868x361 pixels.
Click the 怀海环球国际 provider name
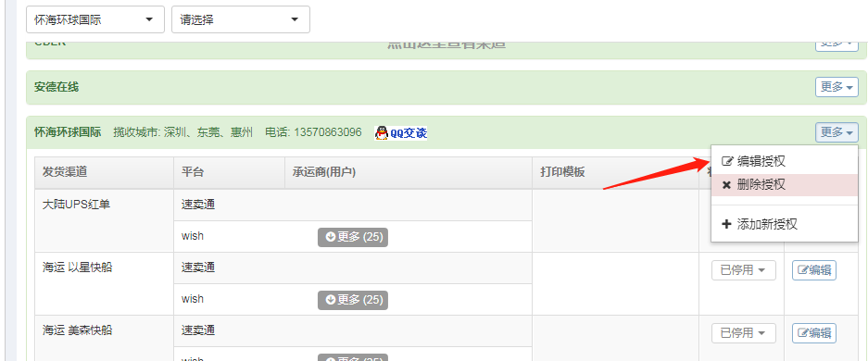[68, 132]
